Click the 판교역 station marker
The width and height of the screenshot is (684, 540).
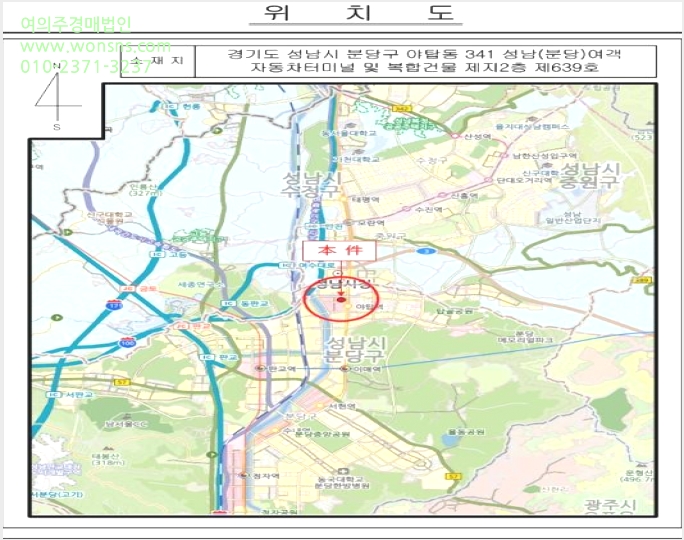[x=261, y=369]
